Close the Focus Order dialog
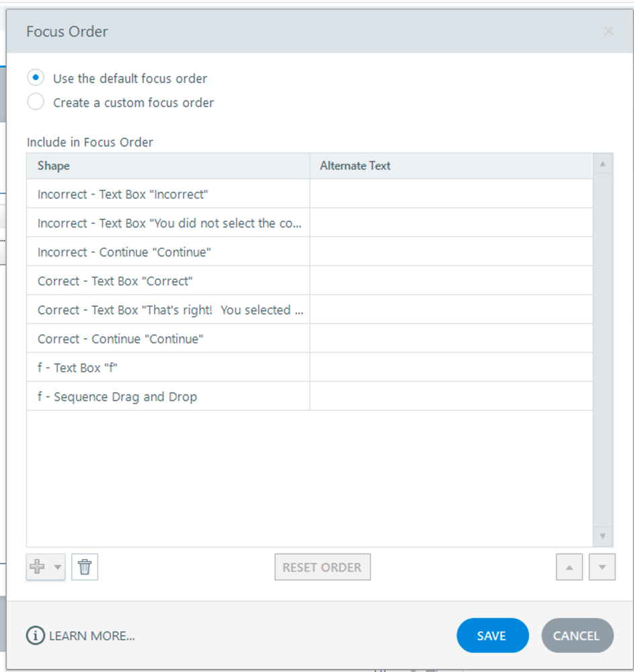This screenshot has width=634, height=672. pyautogui.click(x=608, y=31)
